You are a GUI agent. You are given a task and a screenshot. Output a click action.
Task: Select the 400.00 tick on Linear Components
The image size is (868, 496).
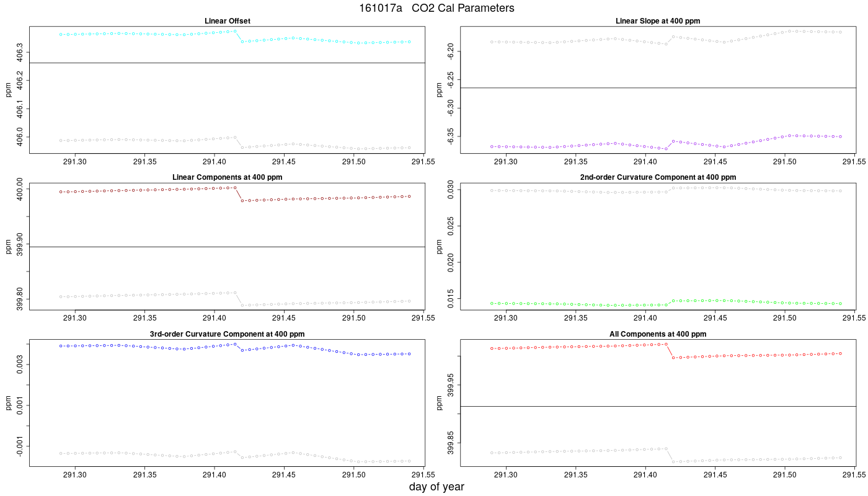click(20, 188)
